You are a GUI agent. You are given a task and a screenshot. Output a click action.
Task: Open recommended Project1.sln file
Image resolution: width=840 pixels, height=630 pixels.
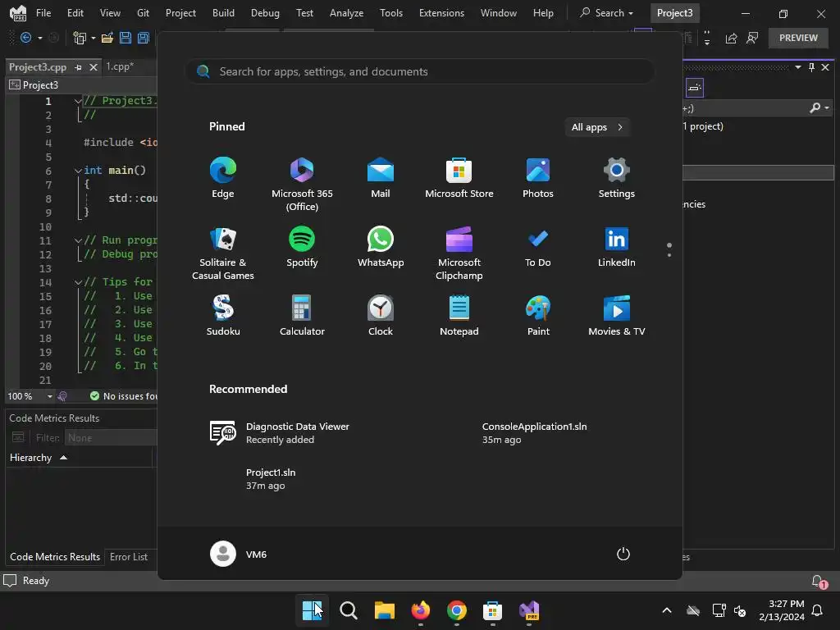271,479
